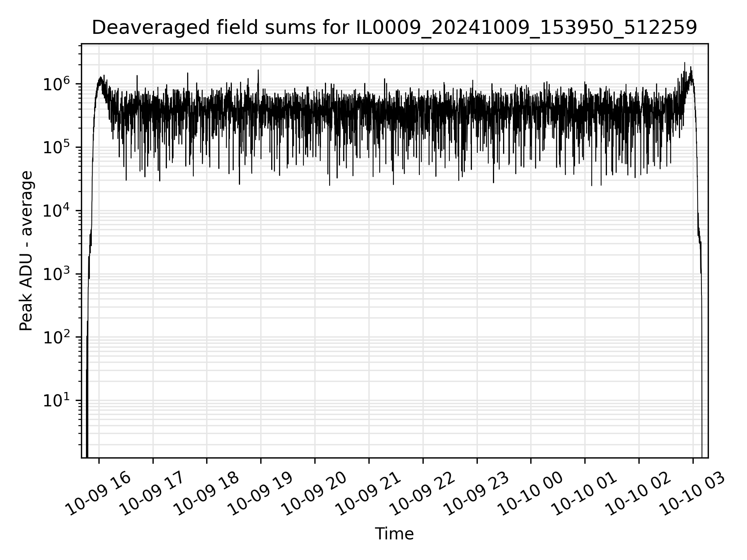Image resolution: width=747 pixels, height=560 pixels.
Task: Click the x tick label '10-10 00'
Action: click(x=530, y=494)
